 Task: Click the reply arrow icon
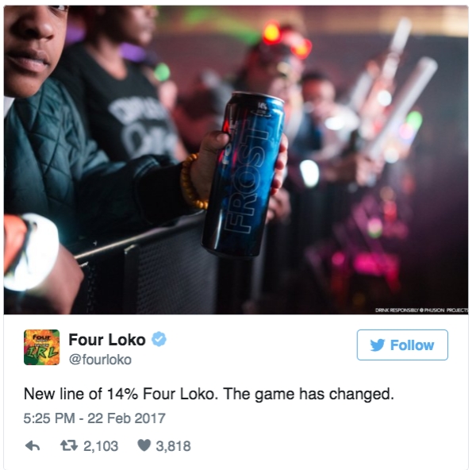33,446
